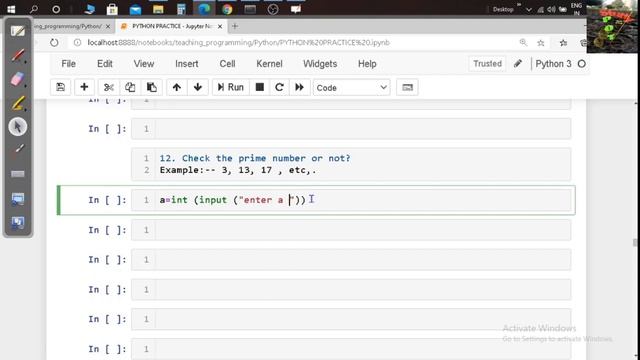This screenshot has width=640, height=360.
Task: Open the zoom magnifier in address bar
Action: 523,42
